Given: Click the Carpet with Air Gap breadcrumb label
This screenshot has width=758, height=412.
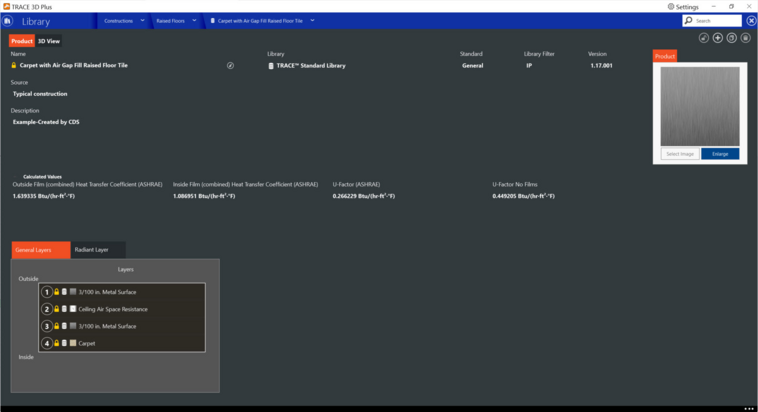Looking at the screenshot, I should 260,21.
